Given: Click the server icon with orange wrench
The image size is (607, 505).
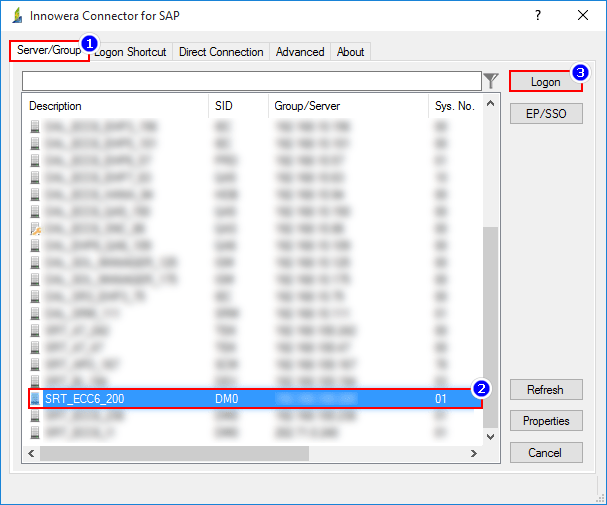Looking at the screenshot, I should coord(35,229).
